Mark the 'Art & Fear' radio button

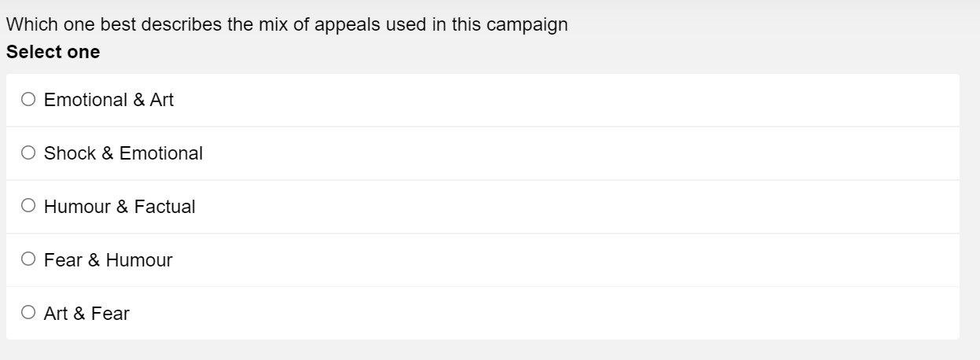[29, 314]
